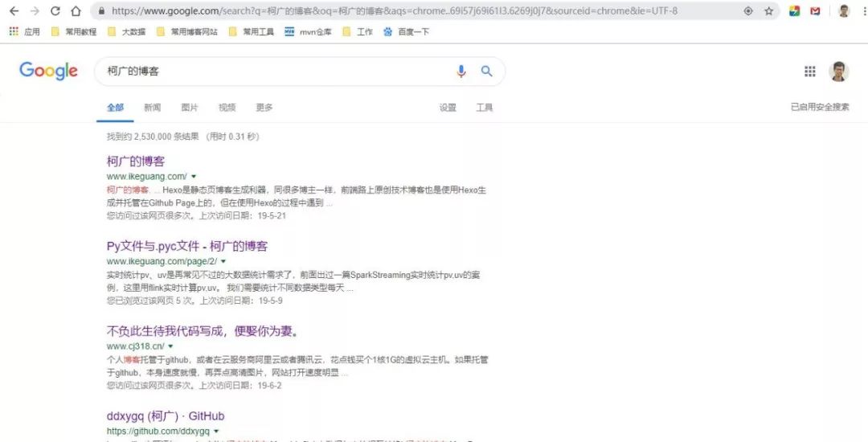
Task: Open 不负此生待我代码写成 result link
Action: (203, 331)
